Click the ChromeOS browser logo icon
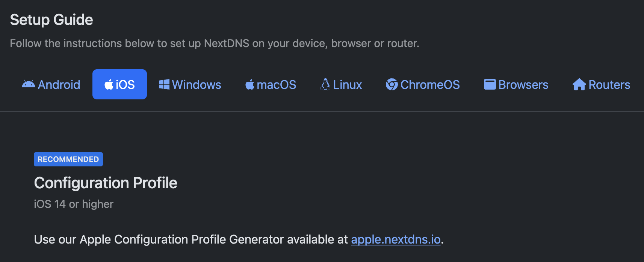 392,84
